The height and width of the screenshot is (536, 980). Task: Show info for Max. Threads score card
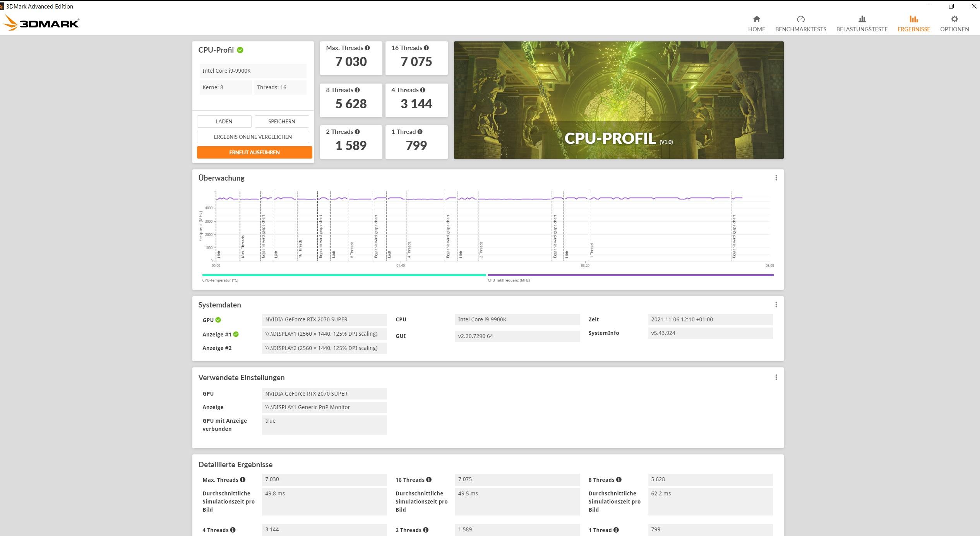tap(367, 48)
